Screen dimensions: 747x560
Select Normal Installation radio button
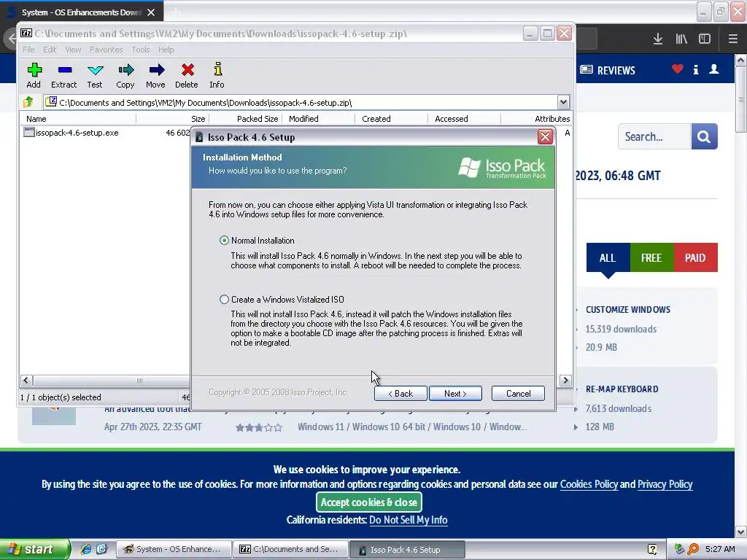point(224,241)
